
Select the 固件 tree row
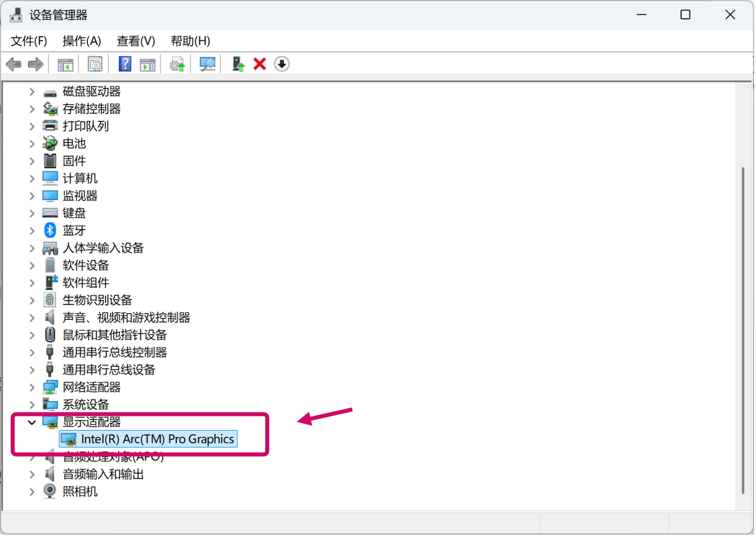[x=74, y=161]
